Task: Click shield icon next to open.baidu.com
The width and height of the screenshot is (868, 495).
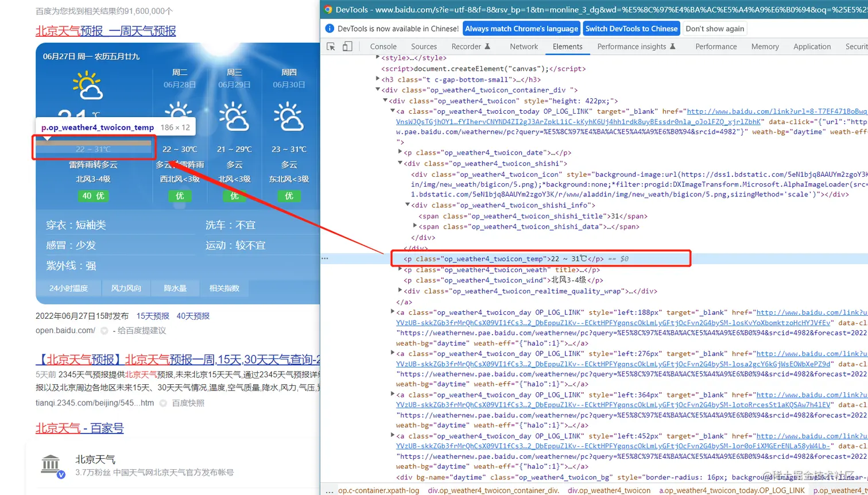Action: pos(104,331)
